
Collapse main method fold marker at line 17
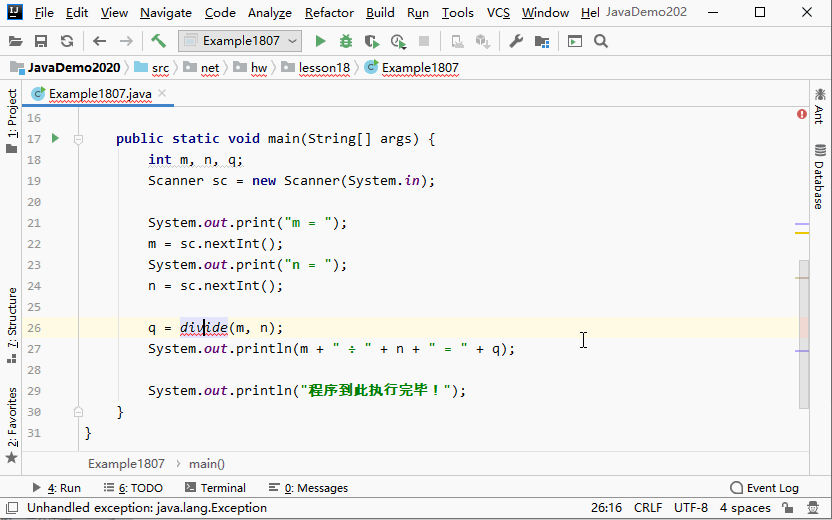pyautogui.click(x=78, y=139)
